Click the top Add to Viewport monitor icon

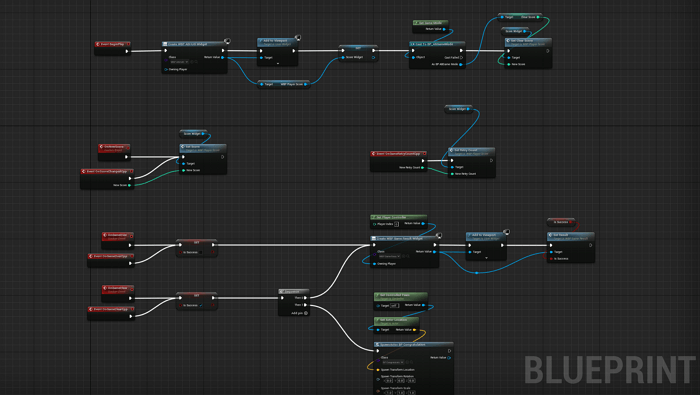(298, 38)
